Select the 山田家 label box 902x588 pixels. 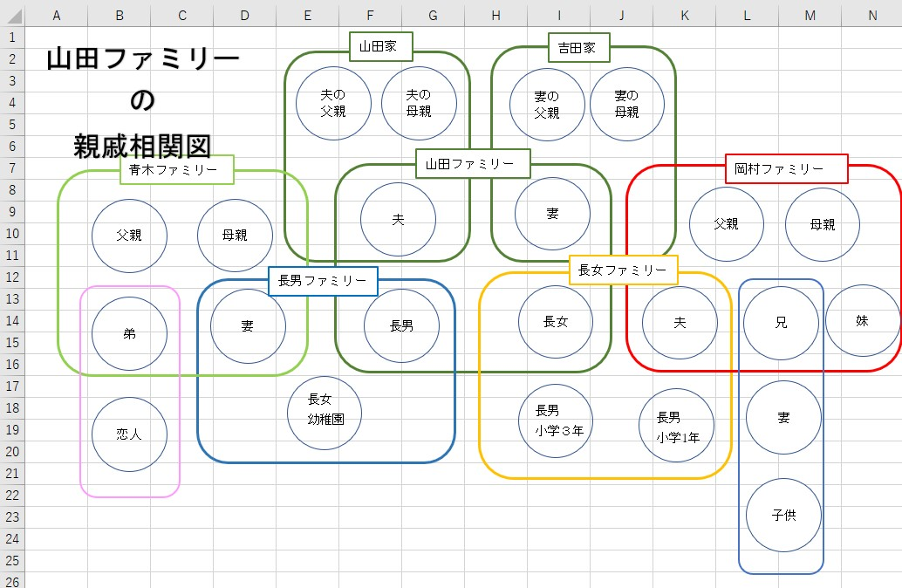(380, 47)
